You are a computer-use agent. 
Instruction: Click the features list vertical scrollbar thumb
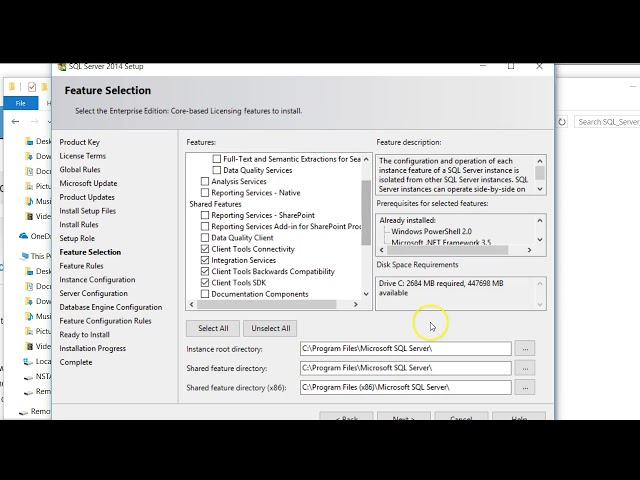366,212
